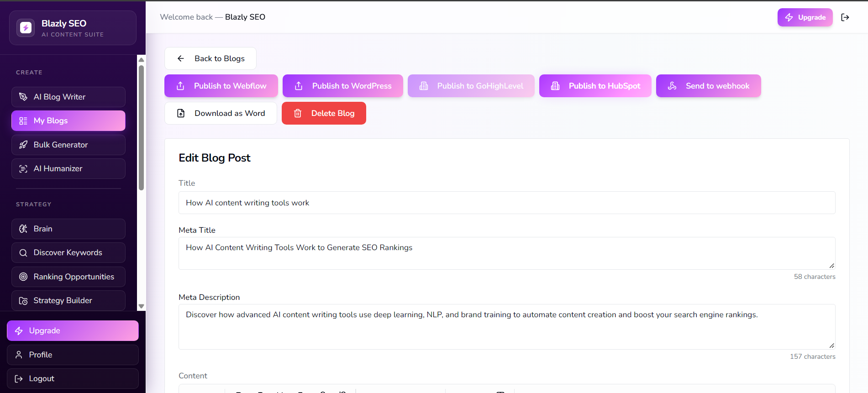Viewport: 868px width, 393px height.
Task: Click the '58 characters' counter text
Action: click(815, 277)
